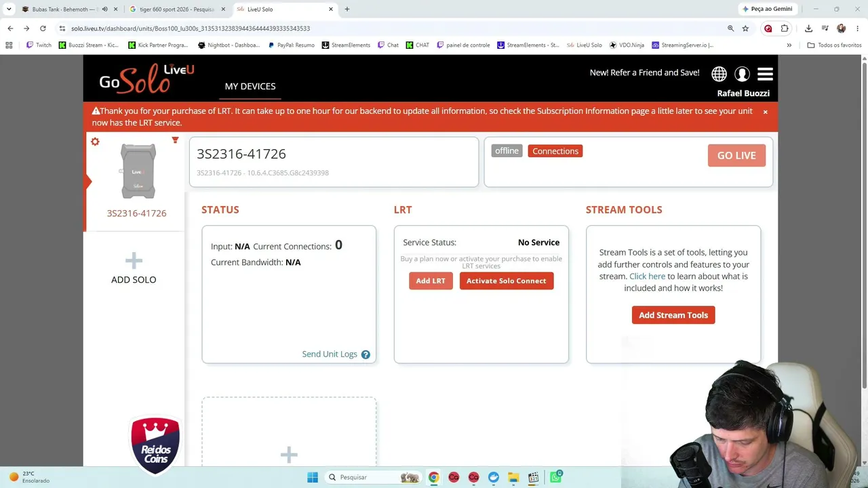Open the Windows Start menu

pyautogui.click(x=313, y=478)
